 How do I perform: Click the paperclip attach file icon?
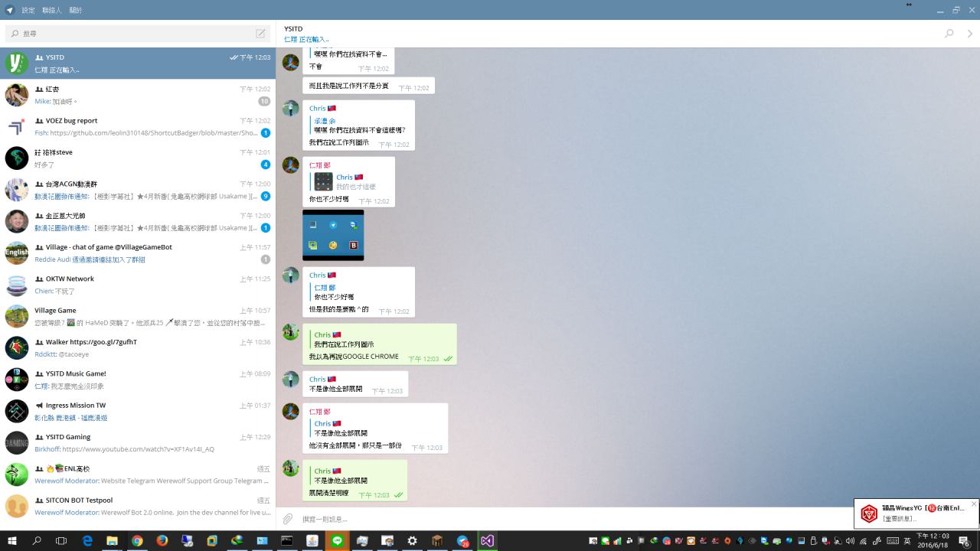tap(289, 519)
